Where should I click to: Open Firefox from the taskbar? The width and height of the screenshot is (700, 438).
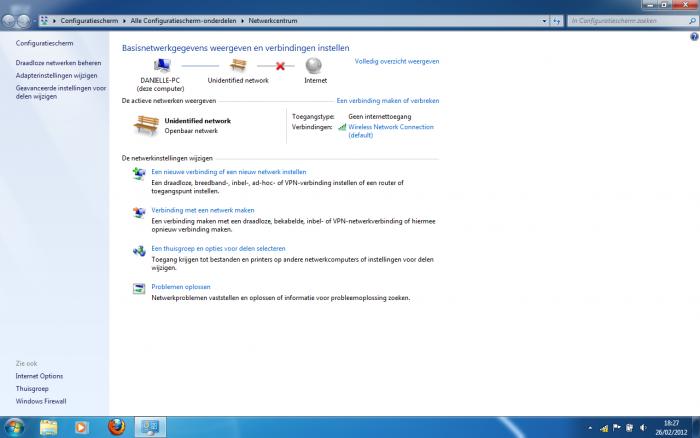pos(117,427)
